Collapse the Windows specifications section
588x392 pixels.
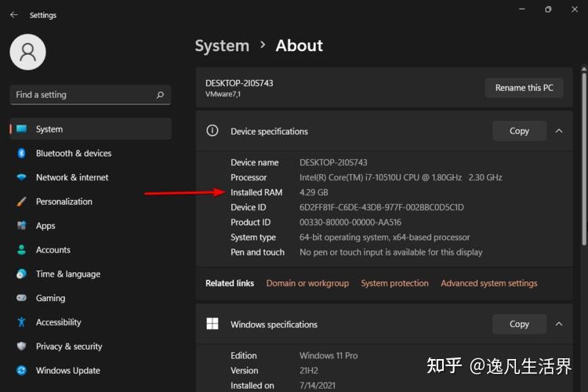559,324
